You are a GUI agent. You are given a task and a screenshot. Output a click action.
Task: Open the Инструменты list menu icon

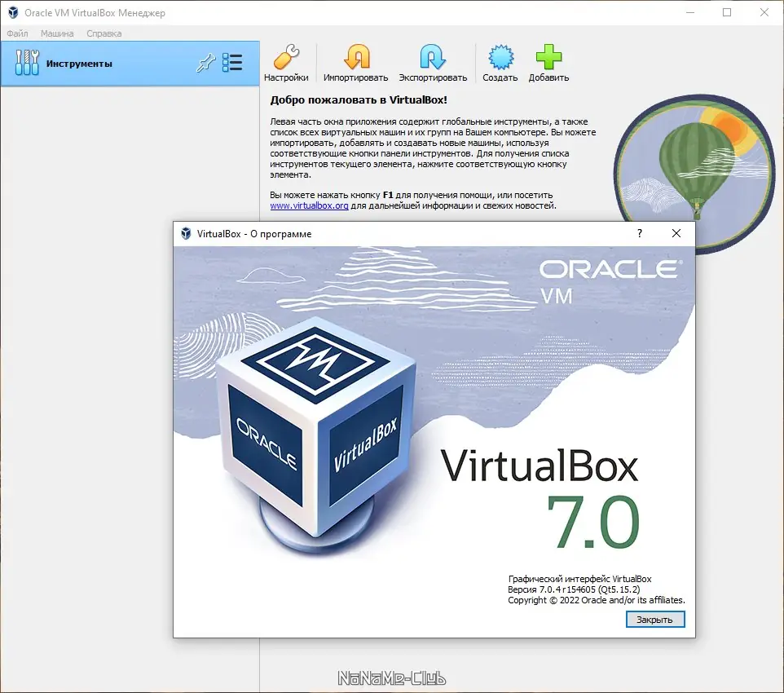(x=232, y=63)
